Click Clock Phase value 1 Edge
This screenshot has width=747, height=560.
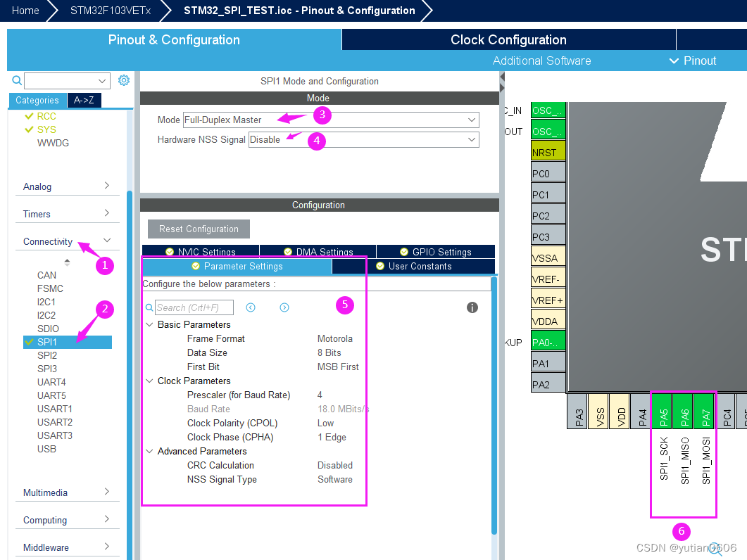pyautogui.click(x=332, y=437)
